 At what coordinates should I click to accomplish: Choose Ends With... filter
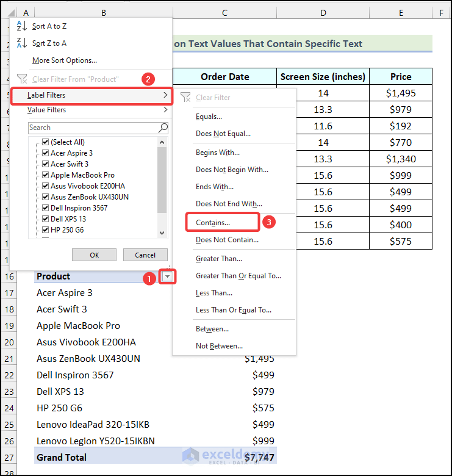(x=215, y=187)
